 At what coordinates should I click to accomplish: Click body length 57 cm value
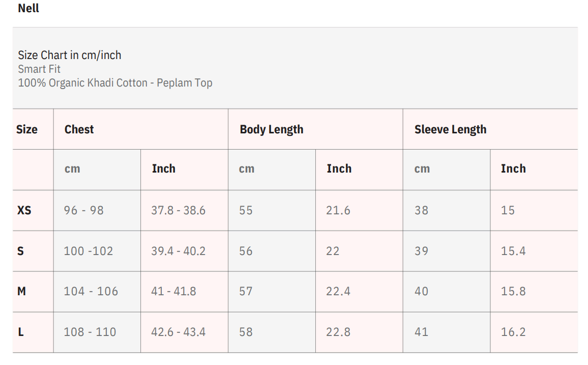(246, 291)
